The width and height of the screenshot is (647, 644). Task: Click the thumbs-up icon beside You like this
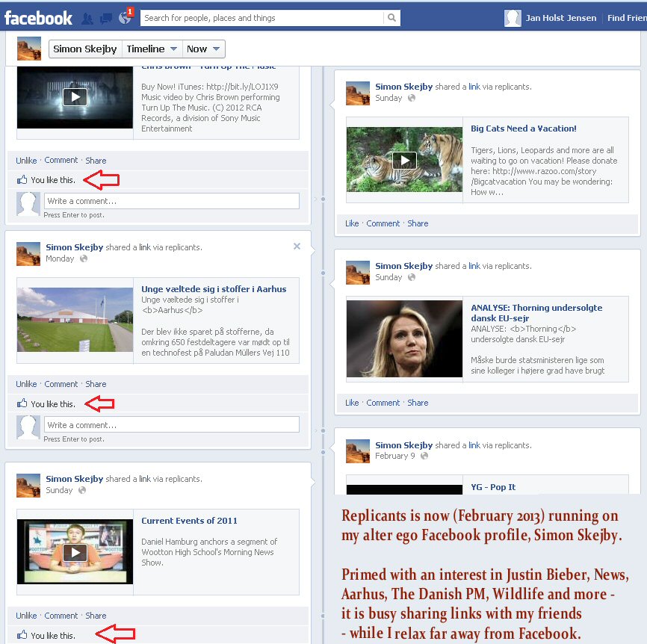21,179
